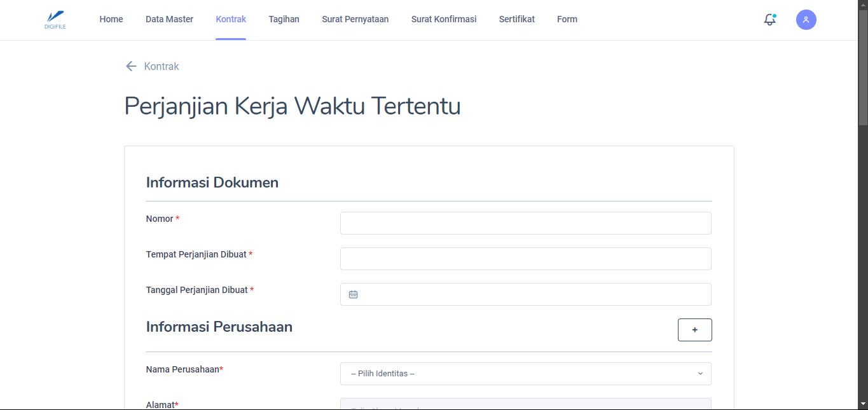Open the Data Master menu
868x410 pixels.
pyautogui.click(x=169, y=19)
